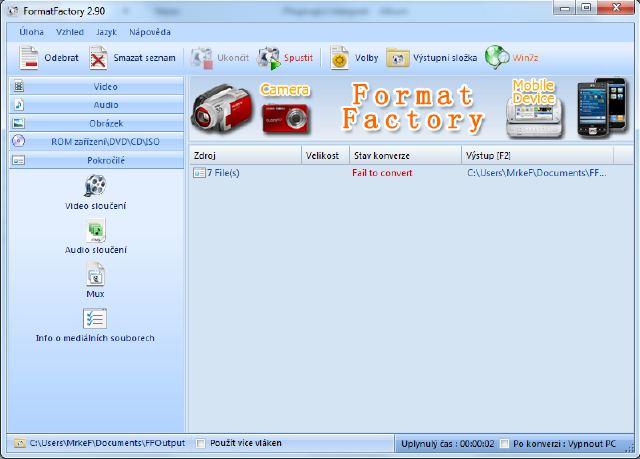The height and width of the screenshot is (459, 640).
Task: Expand the Audio category panel
Action: 97,105
